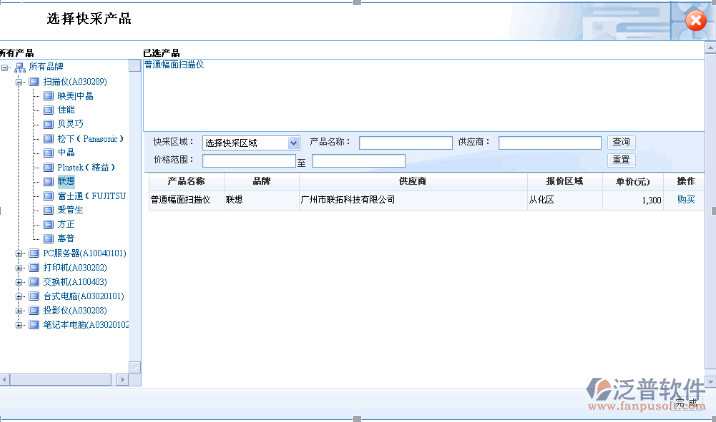Click the icon next to 爱普生
Image resolution: width=716 pixels, height=422 pixels.
coord(48,210)
